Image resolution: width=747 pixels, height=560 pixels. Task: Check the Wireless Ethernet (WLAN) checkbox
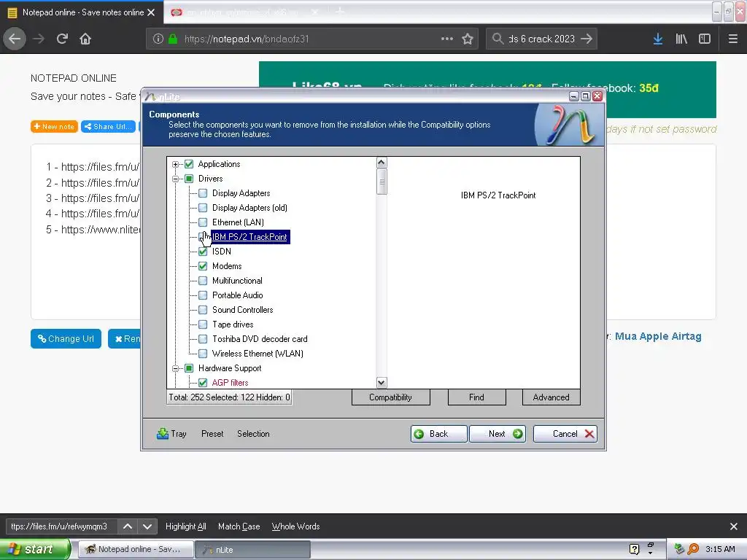pos(203,354)
